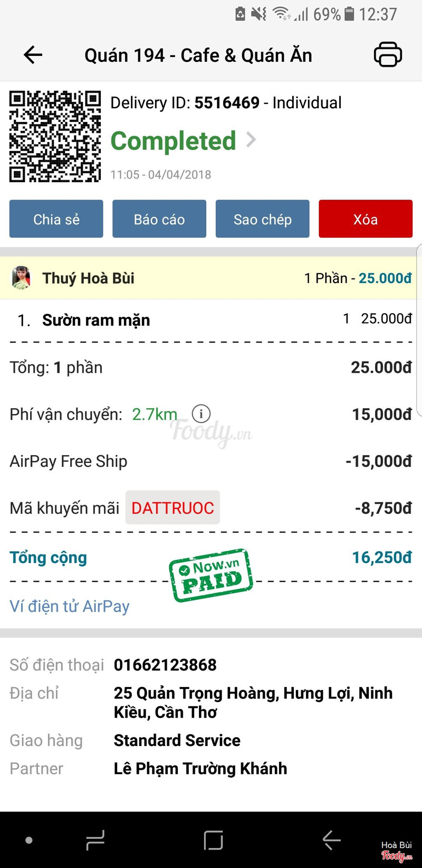
Task: Tap the Now.vn PAID stamp
Action: click(x=211, y=575)
